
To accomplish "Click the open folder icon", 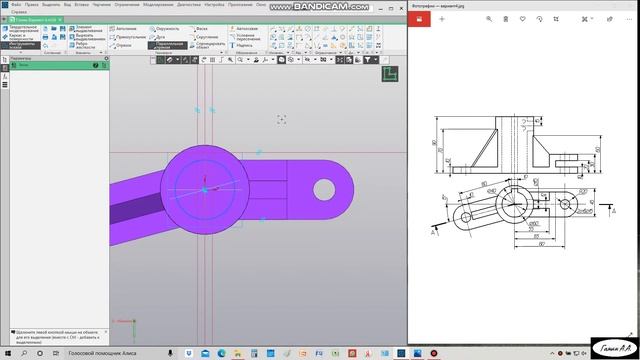I will click(x=54, y=29).
